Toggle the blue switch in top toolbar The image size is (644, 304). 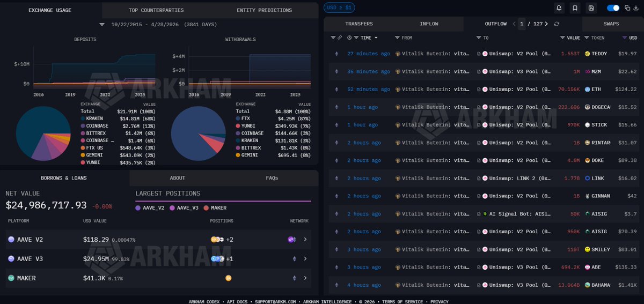[613, 8]
